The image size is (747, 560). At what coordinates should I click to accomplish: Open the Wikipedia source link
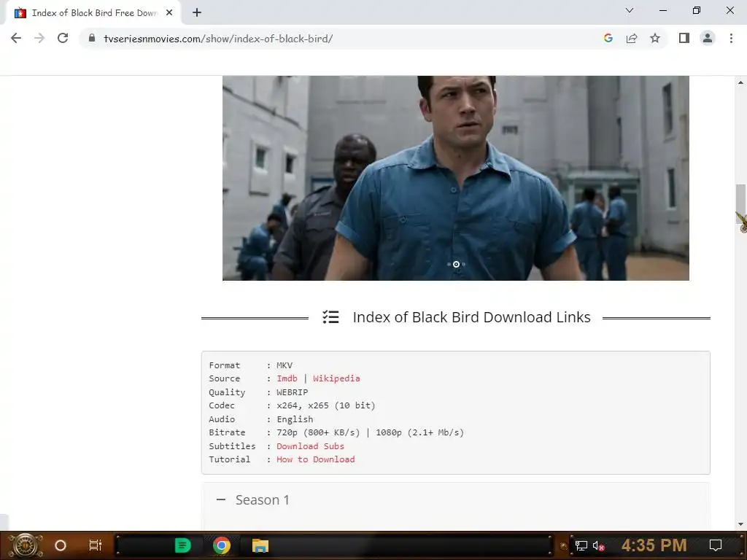coord(336,378)
